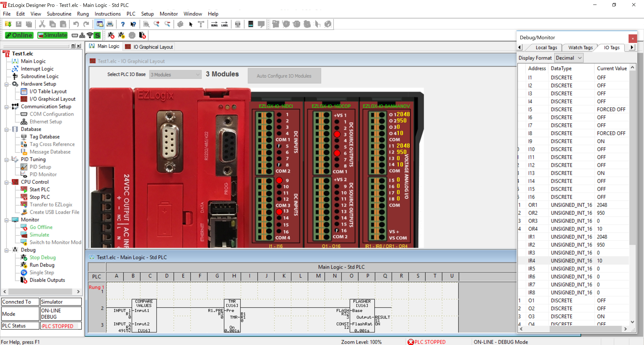Click the Go To Label toolbar icon

(225, 24)
